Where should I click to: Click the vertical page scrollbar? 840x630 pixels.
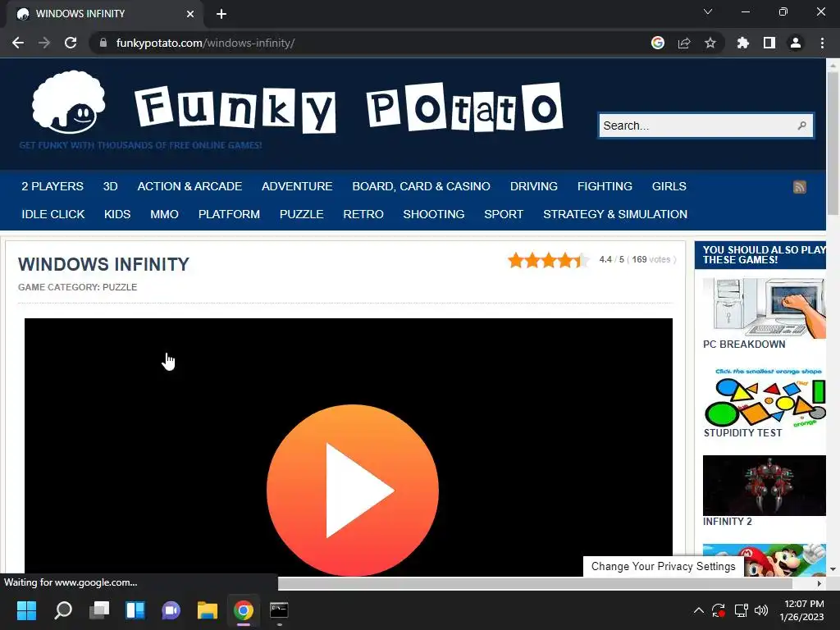(x=833, y=143)
